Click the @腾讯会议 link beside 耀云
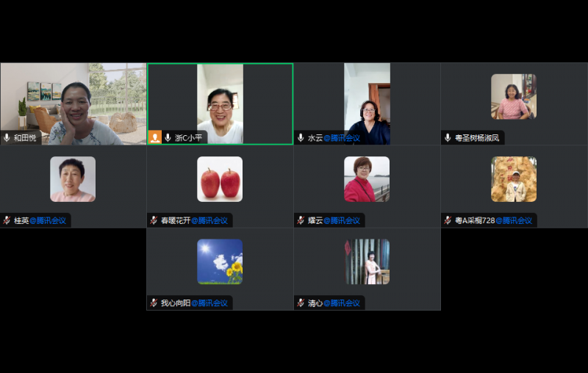The width and height of the screenshot is (588, 373). pos(342,220)
